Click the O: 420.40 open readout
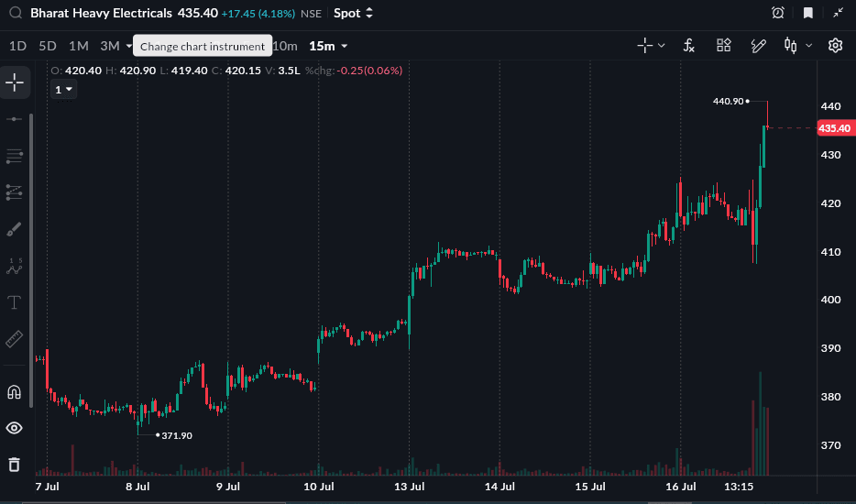This screenshot has width=856, height=504. click(x=76, y=71)
